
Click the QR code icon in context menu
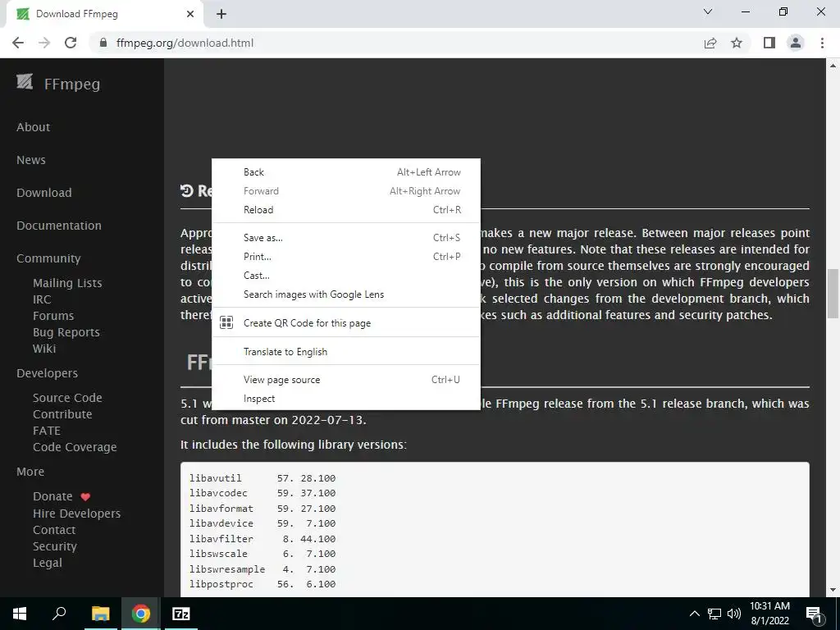tap(226, 322)
